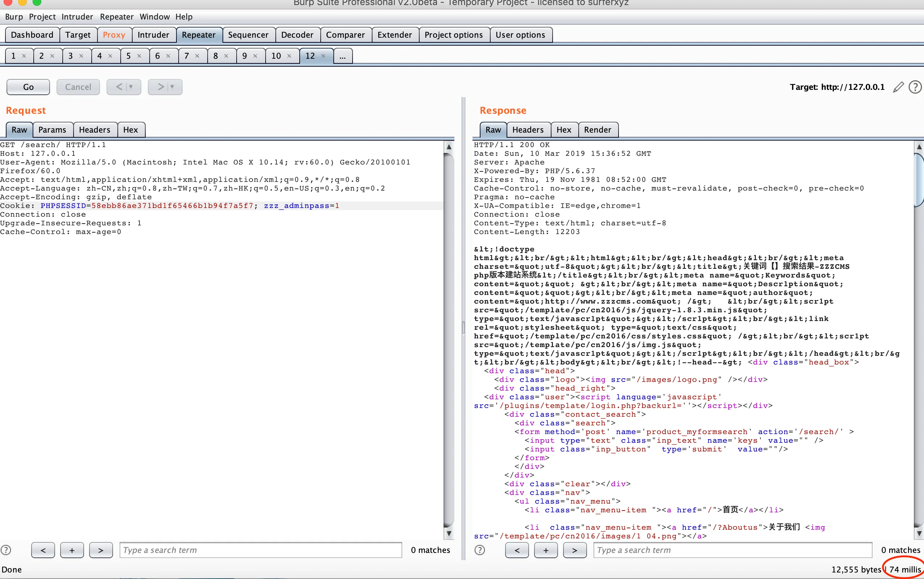Click the request search add (+) button

coord(72,550)
